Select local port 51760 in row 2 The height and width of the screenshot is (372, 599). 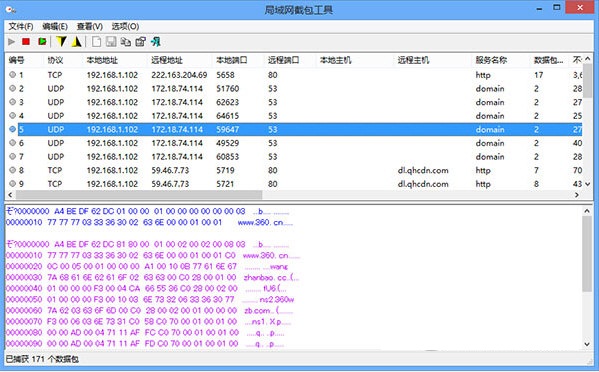[228, 89]
